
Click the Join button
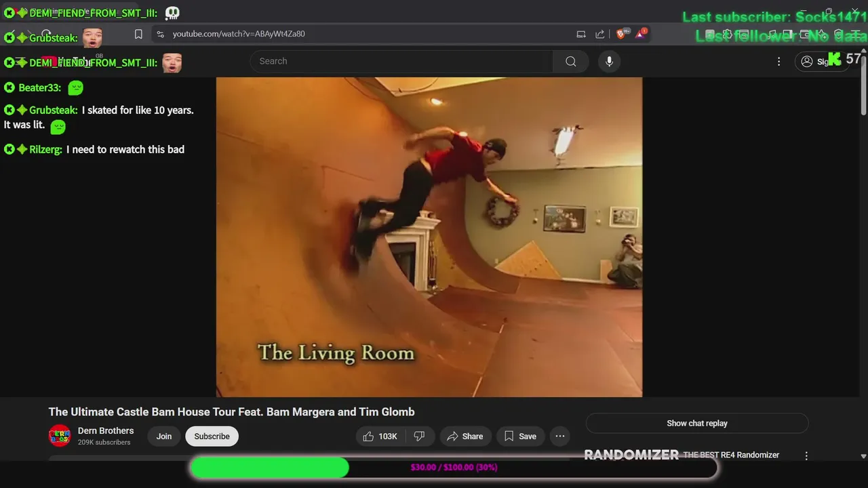[164, 436]
